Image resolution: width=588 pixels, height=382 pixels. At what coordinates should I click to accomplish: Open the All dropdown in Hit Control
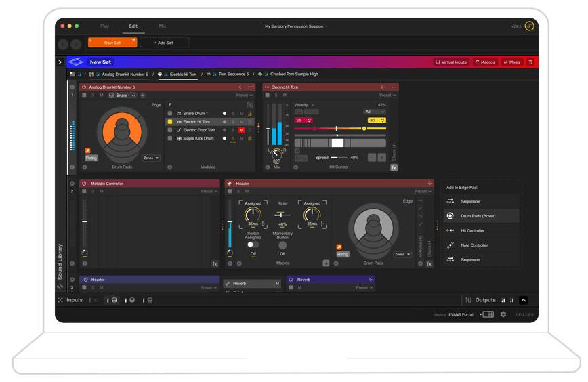pos(375,112)
